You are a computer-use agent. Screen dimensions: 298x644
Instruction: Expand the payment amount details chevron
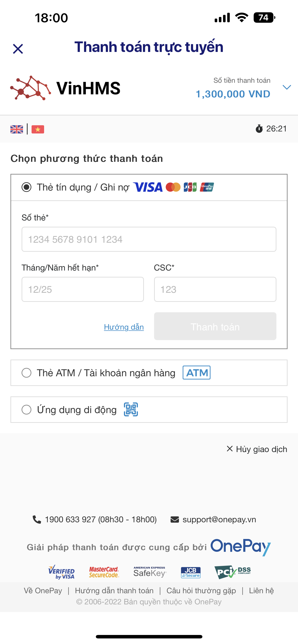tap(286, 87)
